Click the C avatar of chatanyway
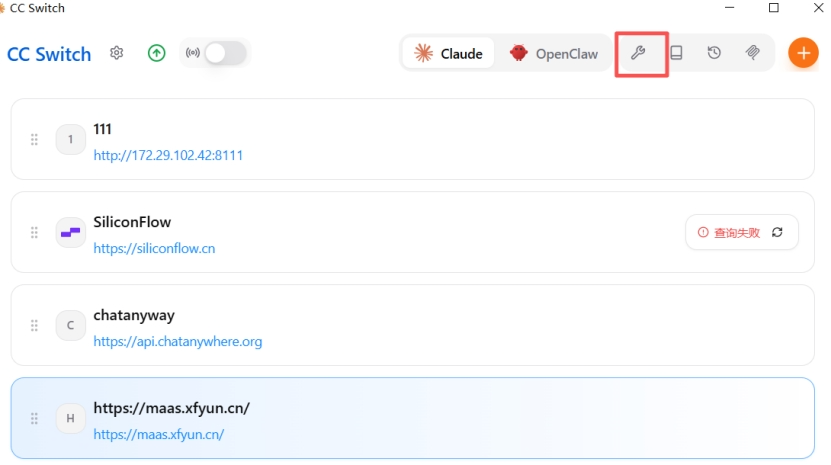This screenshot has height=465, width=831. click(x=70, y=326)
